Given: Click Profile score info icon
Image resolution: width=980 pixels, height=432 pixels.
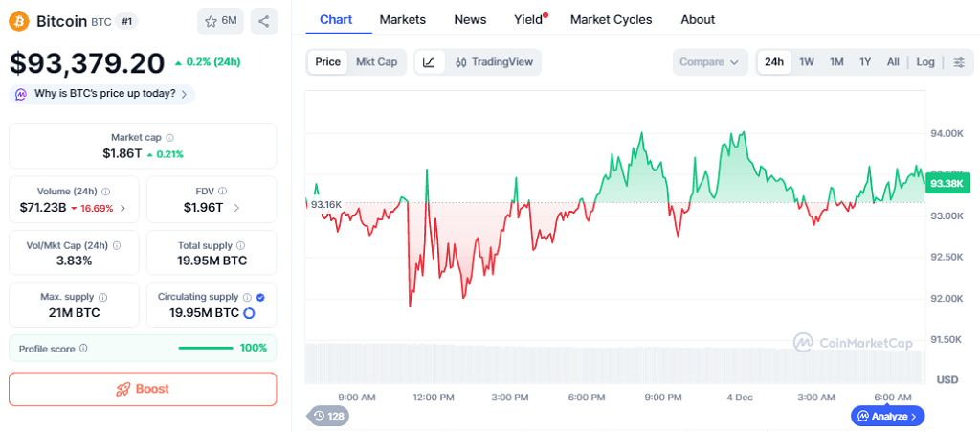Looking at the screenshot, I should (x=84, y=349).
